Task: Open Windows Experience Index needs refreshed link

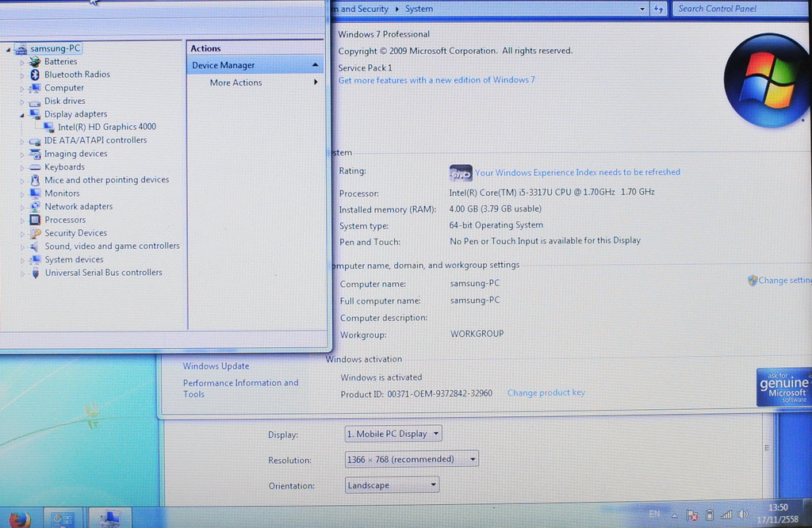Action: point(577,172)
